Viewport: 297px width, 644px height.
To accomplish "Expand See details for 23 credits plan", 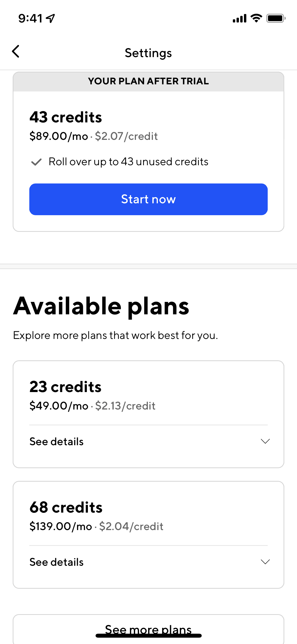I will pyautogui.click(x=56, y=441).
